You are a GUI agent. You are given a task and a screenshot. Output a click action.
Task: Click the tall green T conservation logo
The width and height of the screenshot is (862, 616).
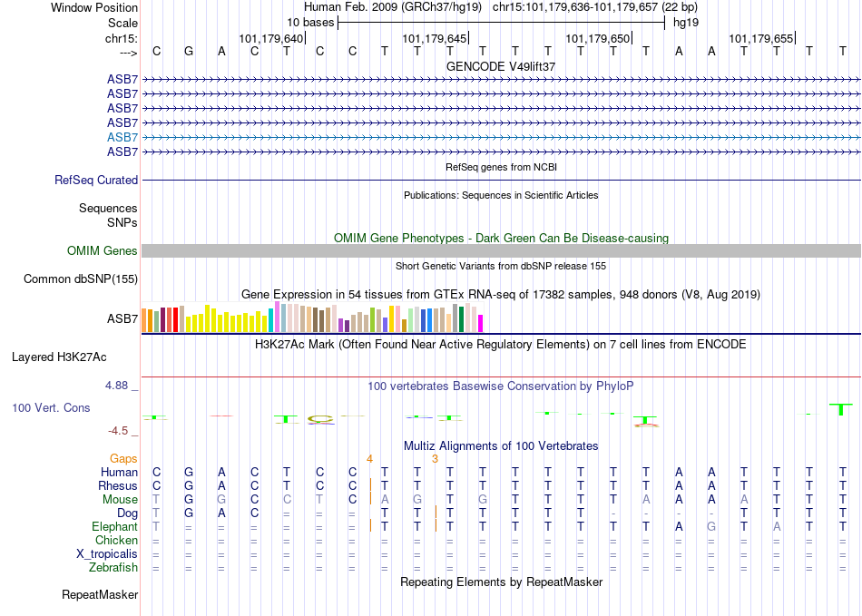[841, 409]
